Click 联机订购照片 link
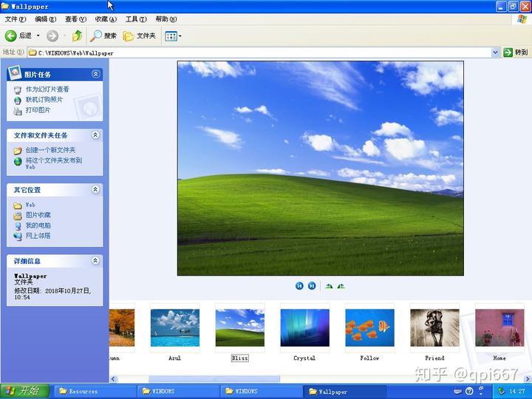 coord(44,100)
